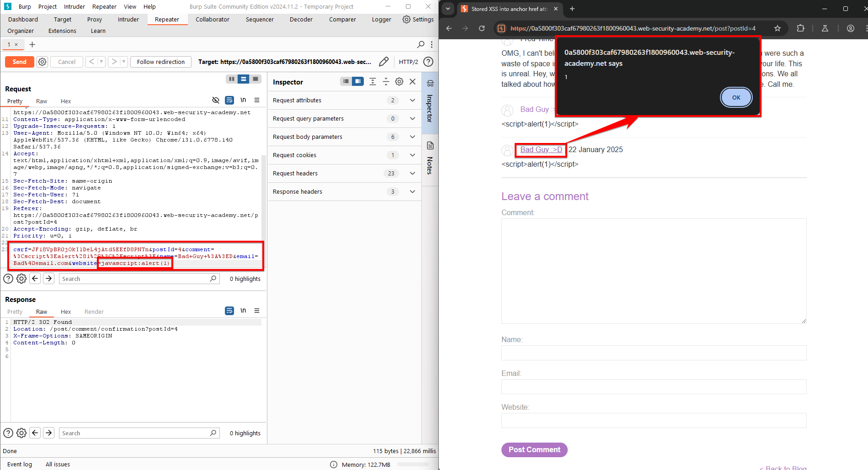868x470 pixels.
Task: Click the Post Comment button
Action: click(x=534, y=449)
